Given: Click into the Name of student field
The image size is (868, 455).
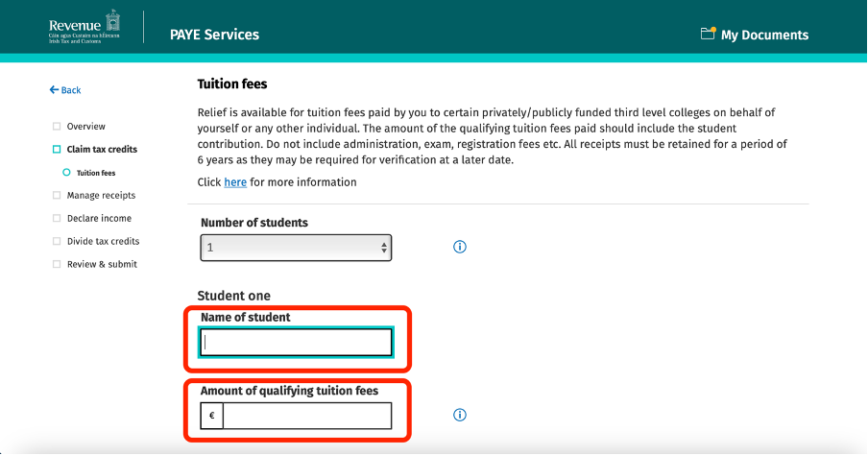Looking at the screenshot, I should 296,342.
